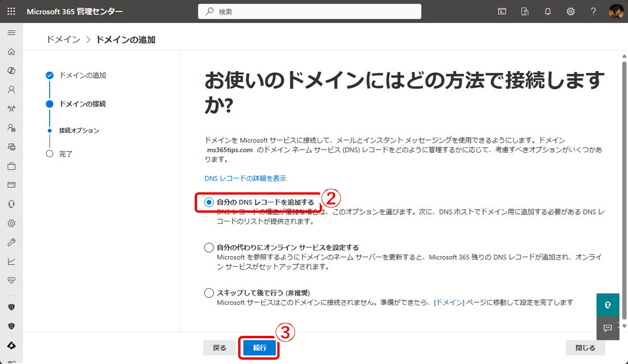Open Support headset icon in sidebar

[x=12, y=204]
